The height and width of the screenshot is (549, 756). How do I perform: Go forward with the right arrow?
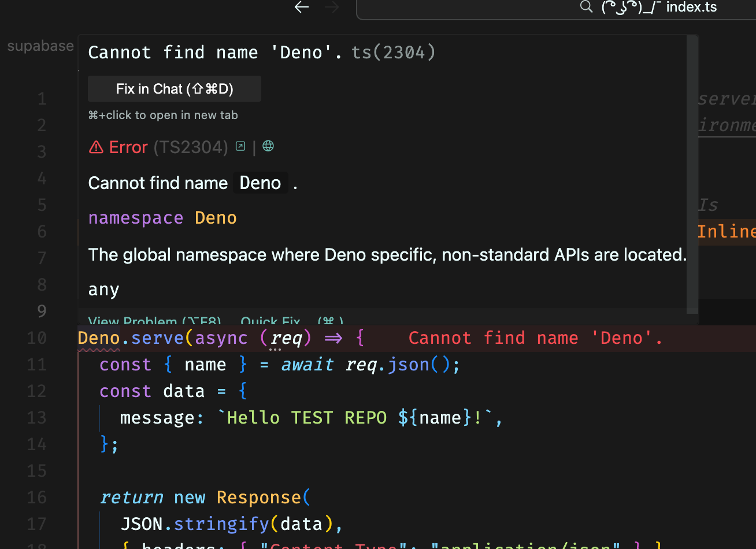pos(332,7)
